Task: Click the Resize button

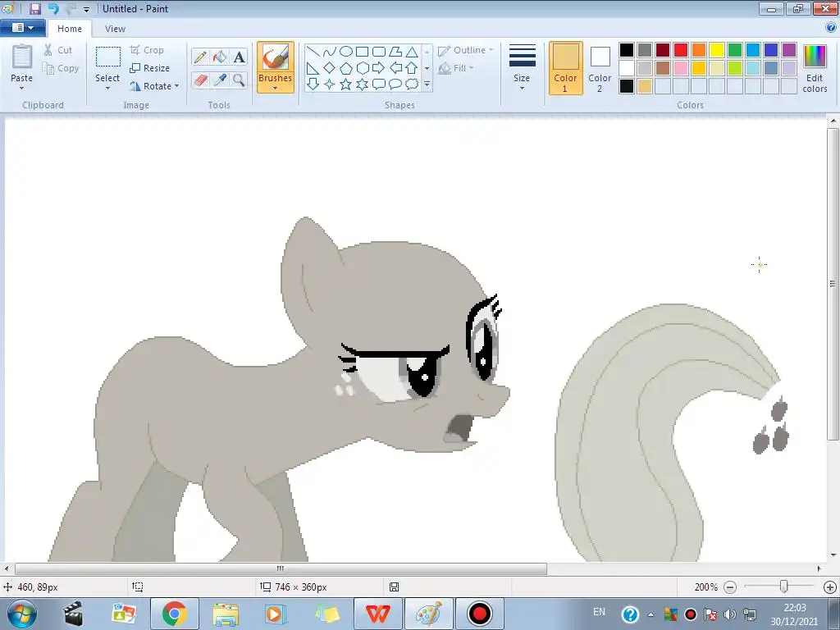Action: pos(149,68)
